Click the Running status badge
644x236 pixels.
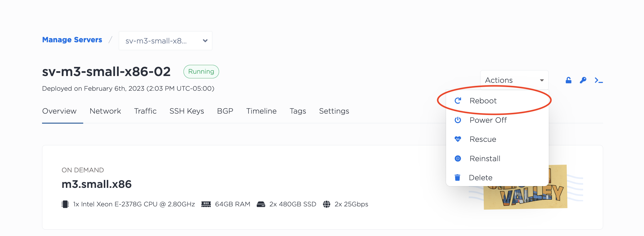coord(201,72)
